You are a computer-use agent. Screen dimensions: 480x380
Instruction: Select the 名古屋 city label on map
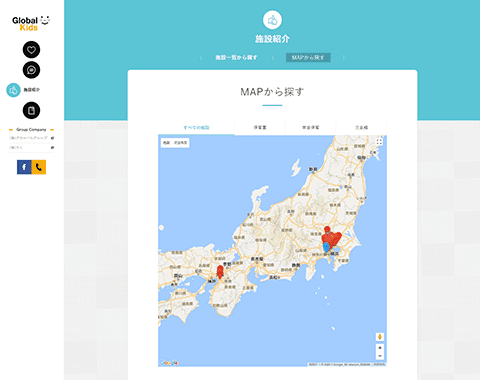click(x=257, y=259)
